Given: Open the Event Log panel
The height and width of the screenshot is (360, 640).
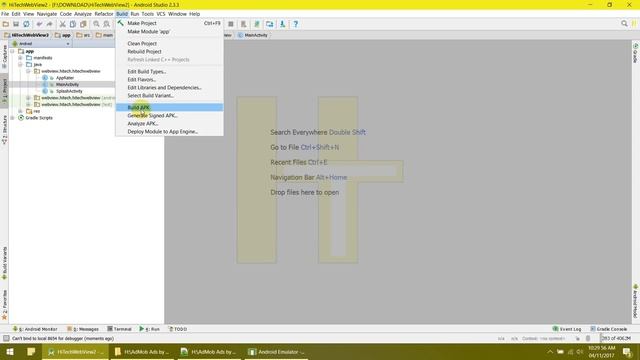Looking at the screenshot, I should coord(567,329).
